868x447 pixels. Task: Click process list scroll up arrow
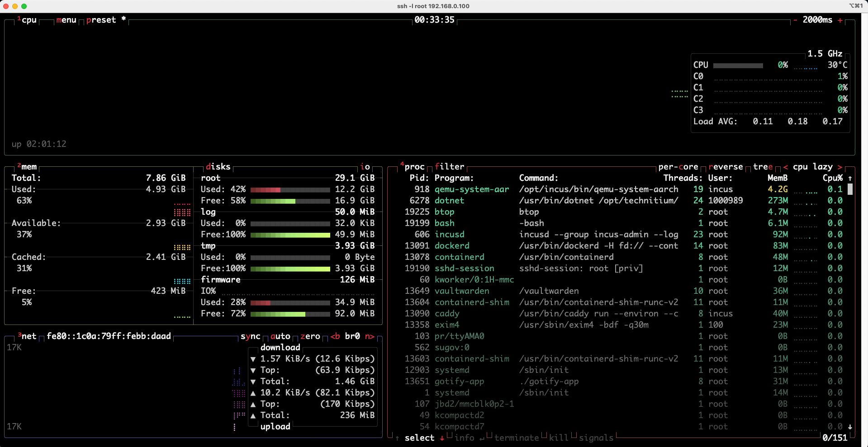850,178
